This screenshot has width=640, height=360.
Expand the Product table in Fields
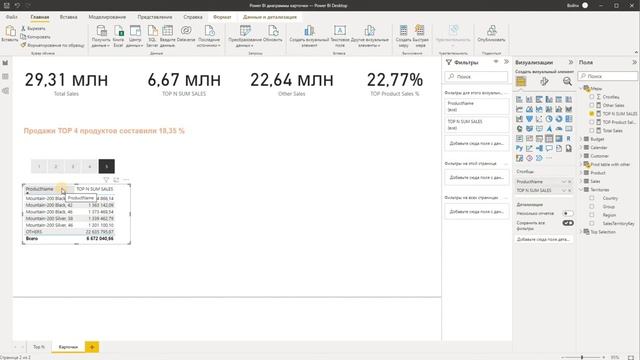pos(581,173)
